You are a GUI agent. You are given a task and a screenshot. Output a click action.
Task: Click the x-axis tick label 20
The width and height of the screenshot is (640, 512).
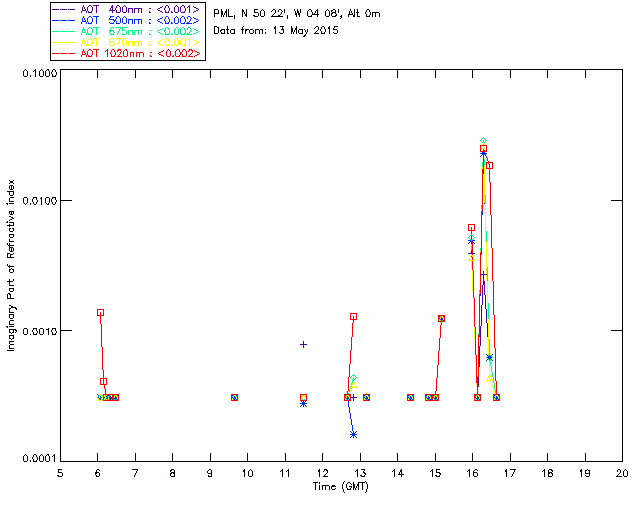click(x=622, y=474)
